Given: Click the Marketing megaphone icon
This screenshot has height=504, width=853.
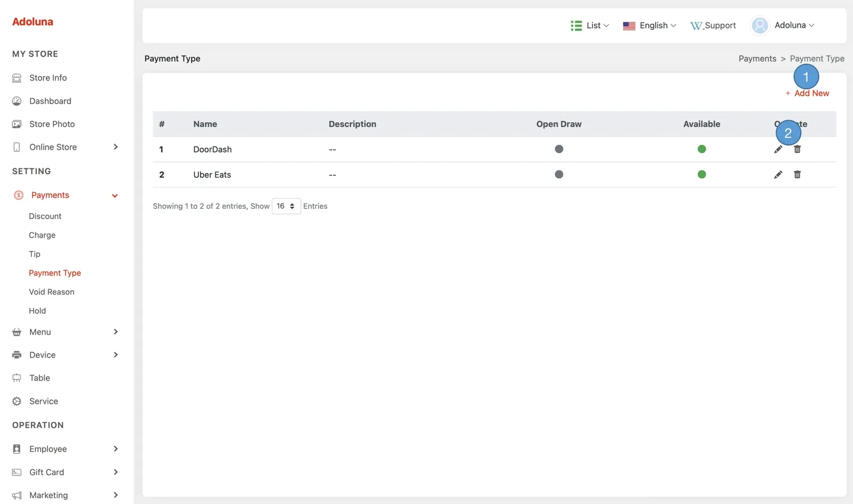Looking at the screenshot, I should tap(17, 495).
